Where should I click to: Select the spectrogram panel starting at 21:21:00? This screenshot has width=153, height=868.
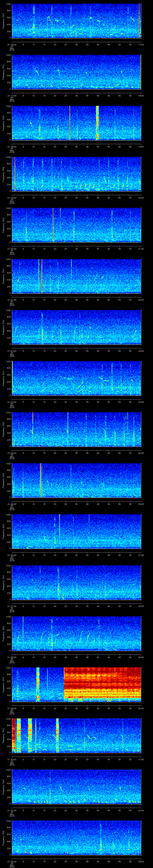[x=77, y=276]
